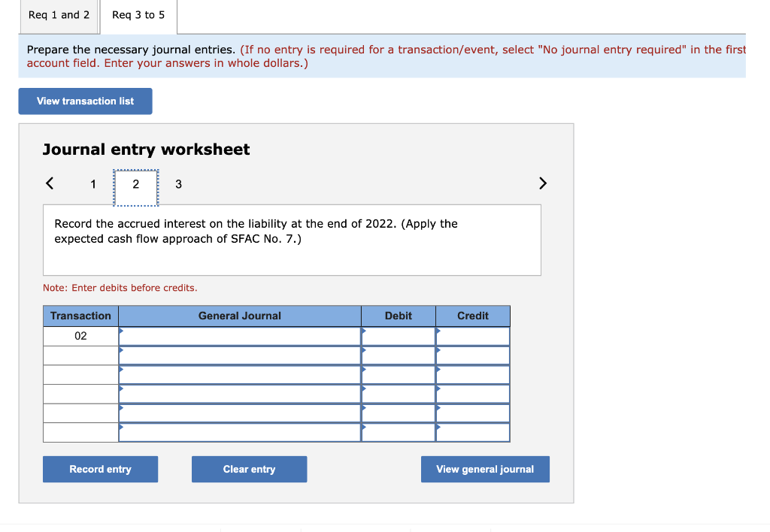Navigate to next entry with right chevron
Image resolution: width=770 pixels, height=532 pixels.
[543, 183]
